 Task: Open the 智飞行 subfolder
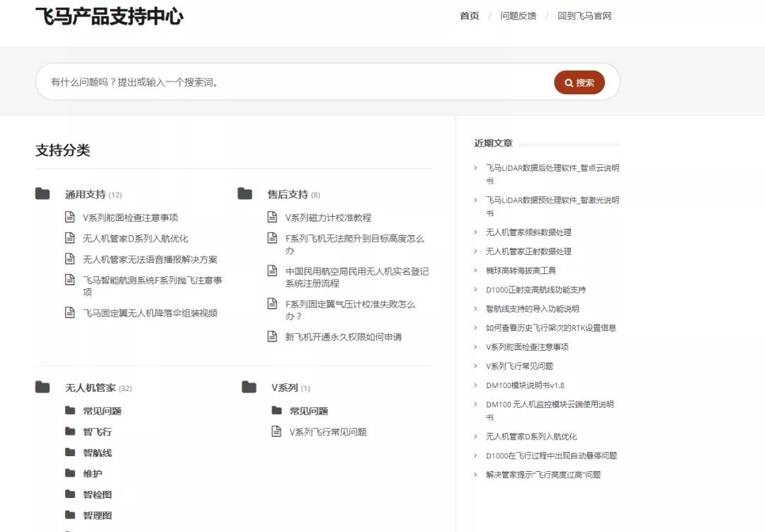pyautogui.click(x=97, y=431)
